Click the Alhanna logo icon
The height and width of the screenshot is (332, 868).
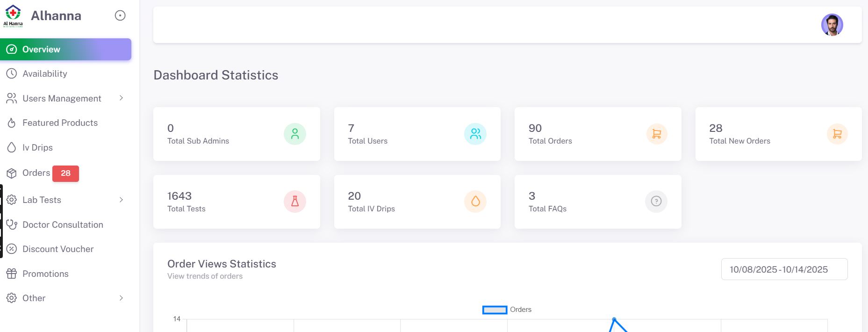13,16
